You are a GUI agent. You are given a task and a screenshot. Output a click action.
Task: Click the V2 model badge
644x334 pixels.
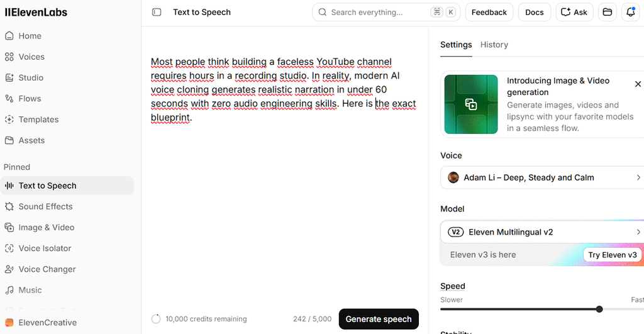coord(455,232)
